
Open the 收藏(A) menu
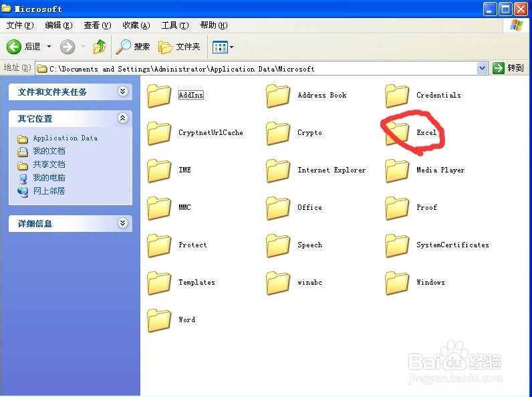click(136, 25)
